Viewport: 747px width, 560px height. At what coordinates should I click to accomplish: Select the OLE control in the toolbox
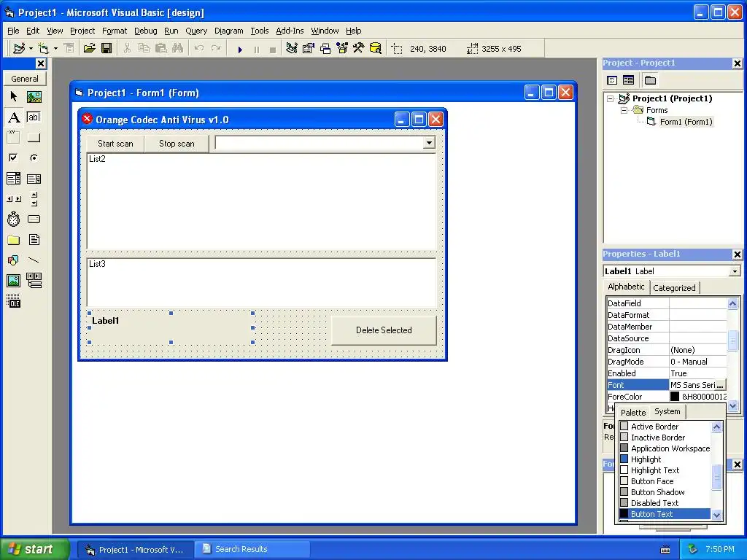point(14,301)
